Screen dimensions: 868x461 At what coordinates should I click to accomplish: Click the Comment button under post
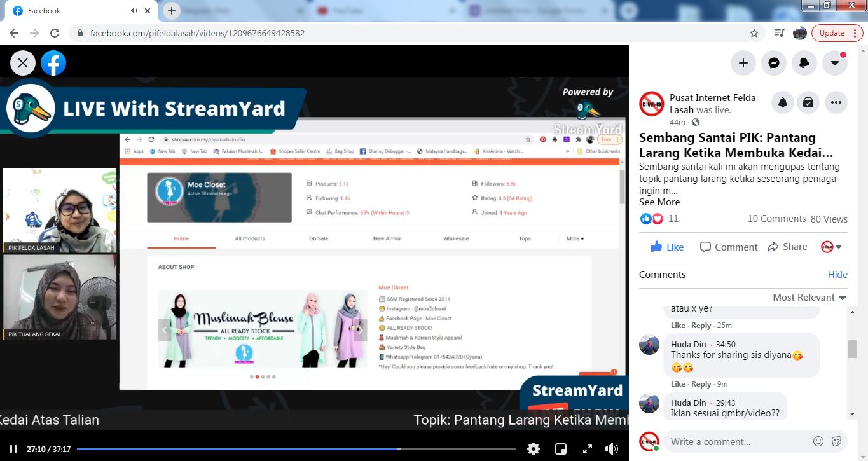pyautogui.click(x=729, y=247)
